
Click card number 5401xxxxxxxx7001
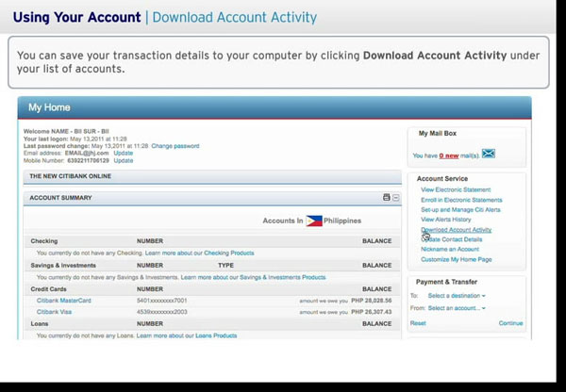pos(161,301)
